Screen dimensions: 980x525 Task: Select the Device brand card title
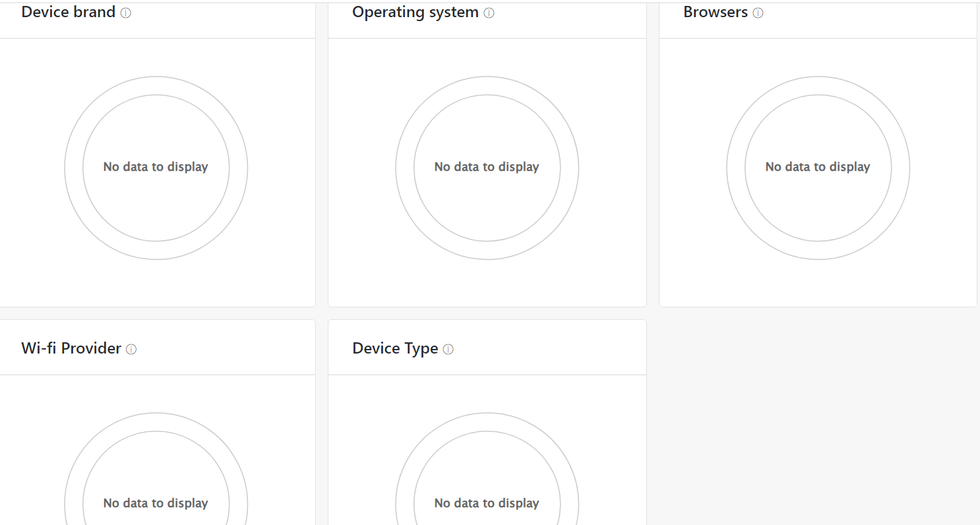(x=69, y=13)
